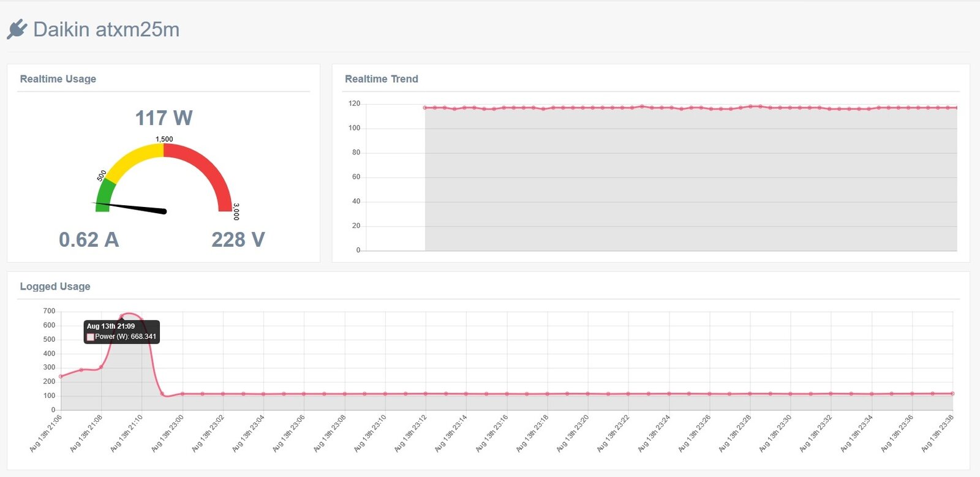This screenshot has width=980, height=477.
Task: Click the logged data point at 21:08
Action: click(101, 367)
